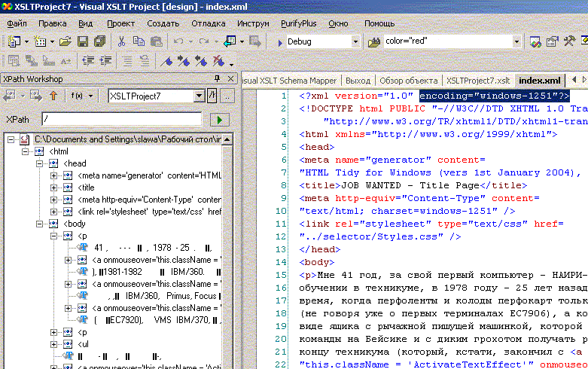Run the XPath query with the green arrow
Screen dimensions: 588x369
pos(219,120)
